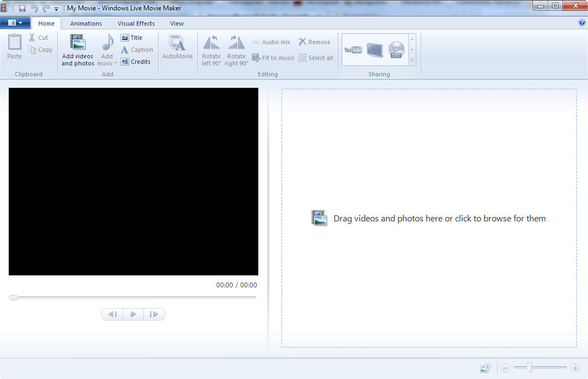Viewport: 588px width, 379px height.
Task: Click the Cut scissors button
Action: pos(38,38)
